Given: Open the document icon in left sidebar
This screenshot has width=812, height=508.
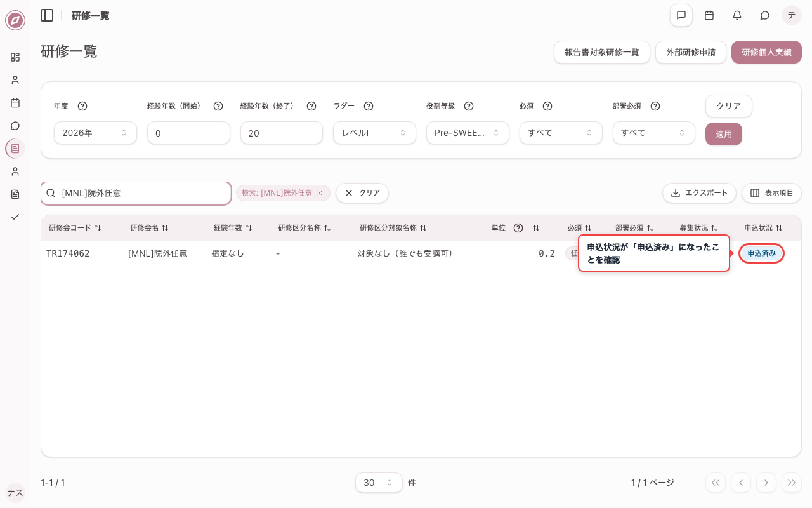Looking at the screenshot, I should [15, 194].
